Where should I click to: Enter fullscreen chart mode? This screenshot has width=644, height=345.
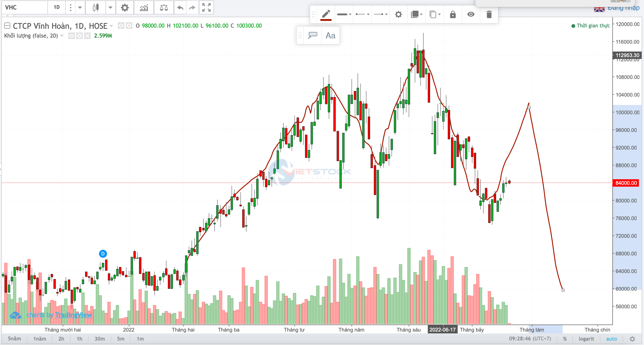[x=206, y=7]
